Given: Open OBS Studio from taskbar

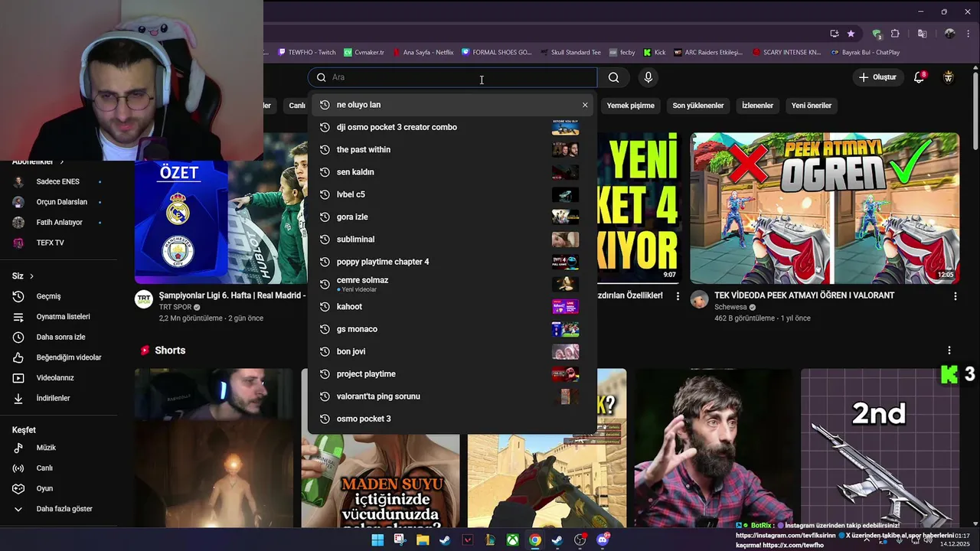Looking at the screenshot, I should pos(580,540).
